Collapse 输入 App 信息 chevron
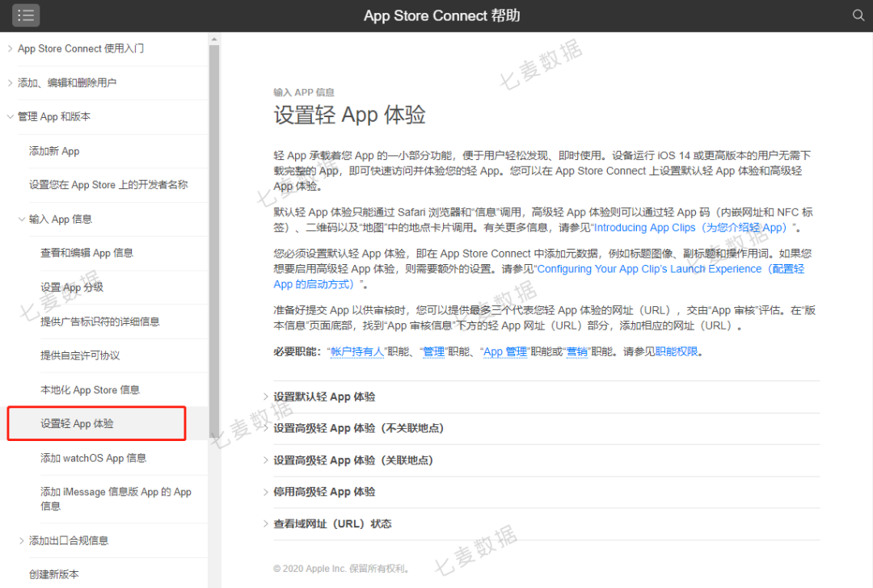 [22, 219]
